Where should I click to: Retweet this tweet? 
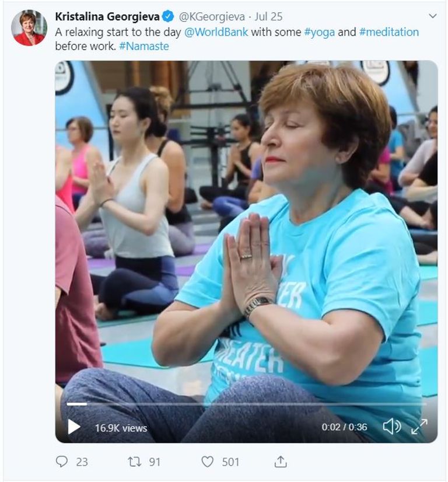pos(135,462)
